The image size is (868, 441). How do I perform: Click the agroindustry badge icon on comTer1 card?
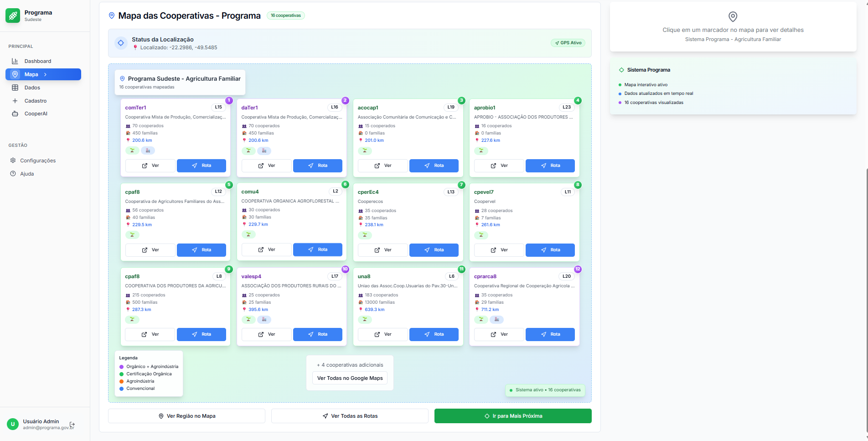tap(148, 150)
